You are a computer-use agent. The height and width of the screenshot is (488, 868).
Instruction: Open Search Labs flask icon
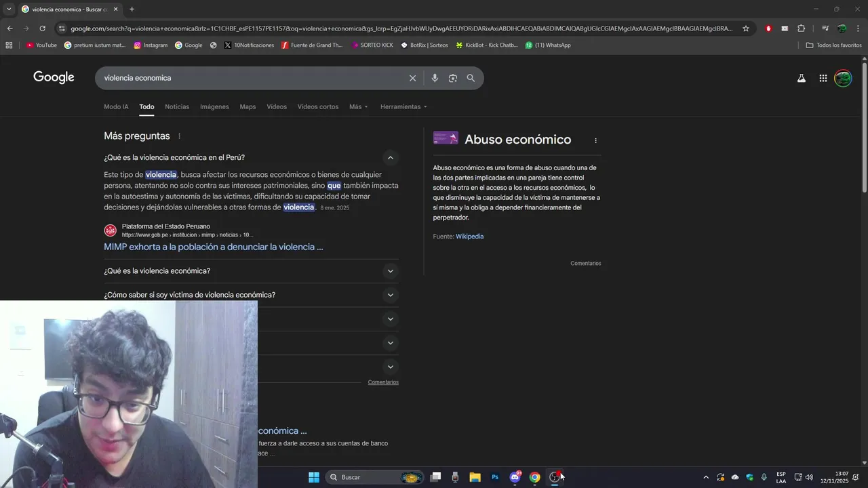(801, 78)
